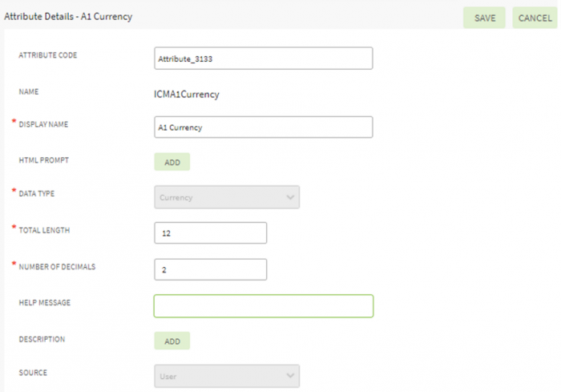Add an HTML Prompt via ADD button
Screen dimensions: 561x392
172,162
